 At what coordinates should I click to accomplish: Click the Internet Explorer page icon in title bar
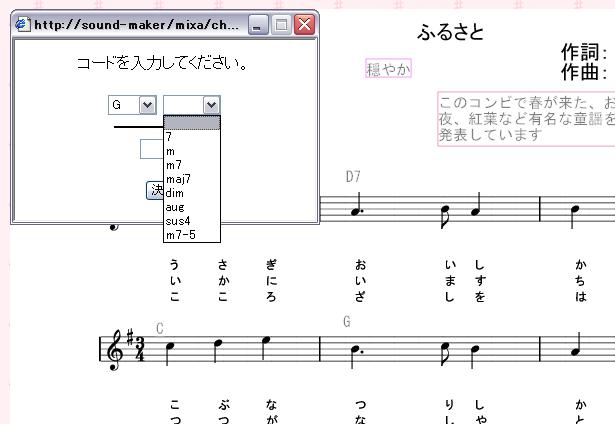pyautogui.click(x=22, y=25)
